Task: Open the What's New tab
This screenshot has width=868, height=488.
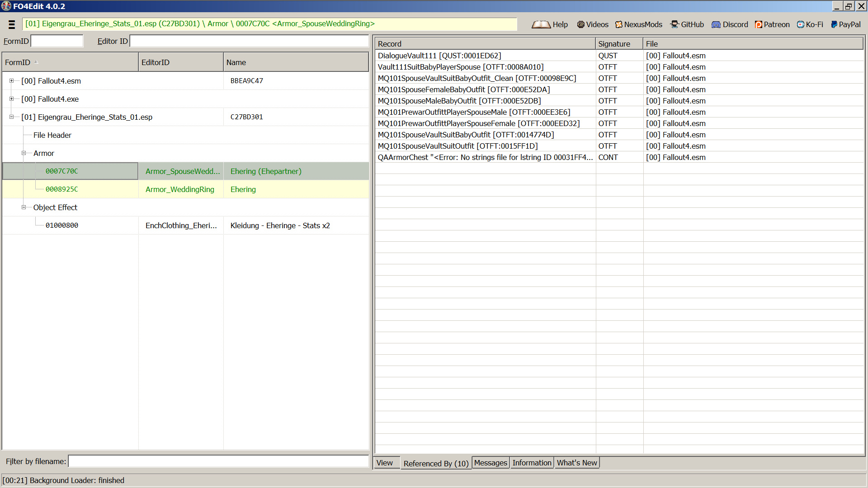Action: (577, 463)
